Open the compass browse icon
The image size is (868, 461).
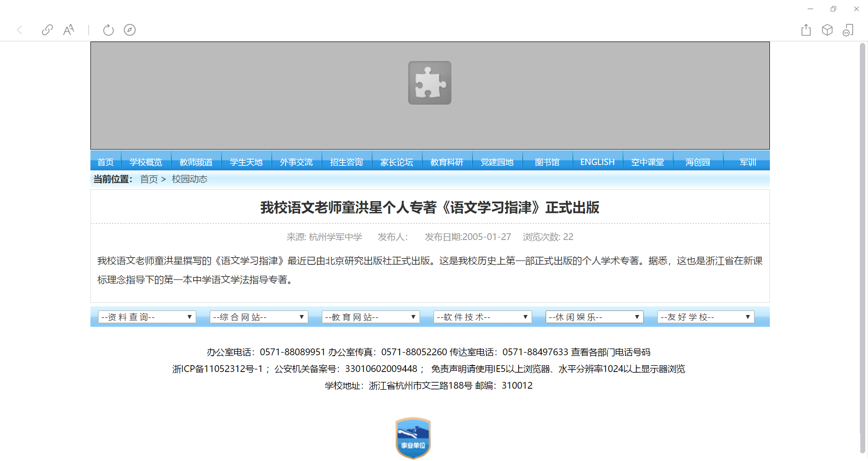pyautogui.click(x=130, y=30)
